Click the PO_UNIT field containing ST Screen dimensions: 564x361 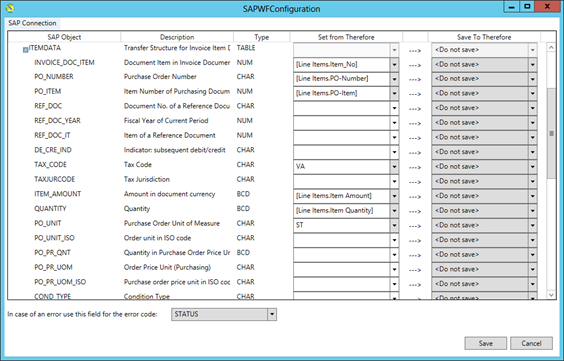click(342, 225)
